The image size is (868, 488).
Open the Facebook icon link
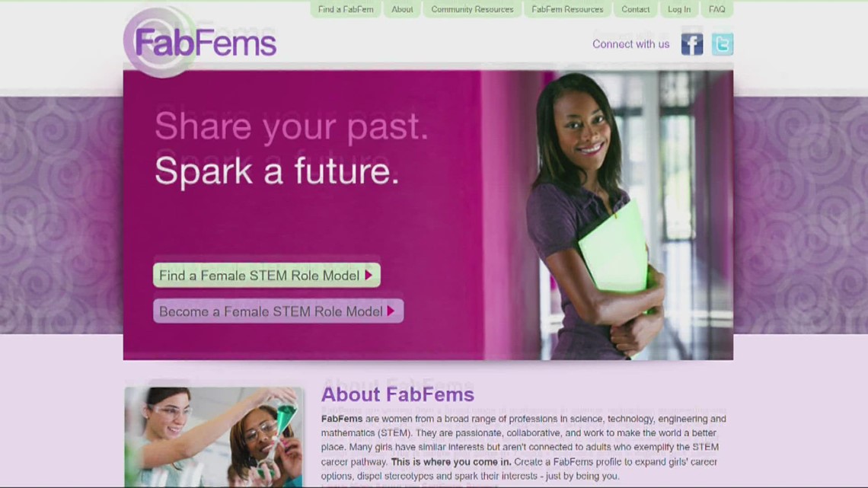coord(691,44)
